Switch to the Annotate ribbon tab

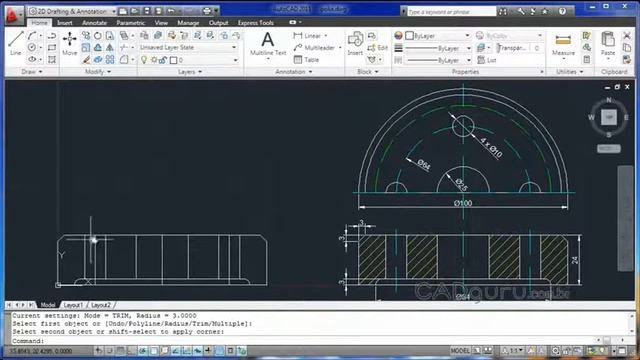coord(94,23)
